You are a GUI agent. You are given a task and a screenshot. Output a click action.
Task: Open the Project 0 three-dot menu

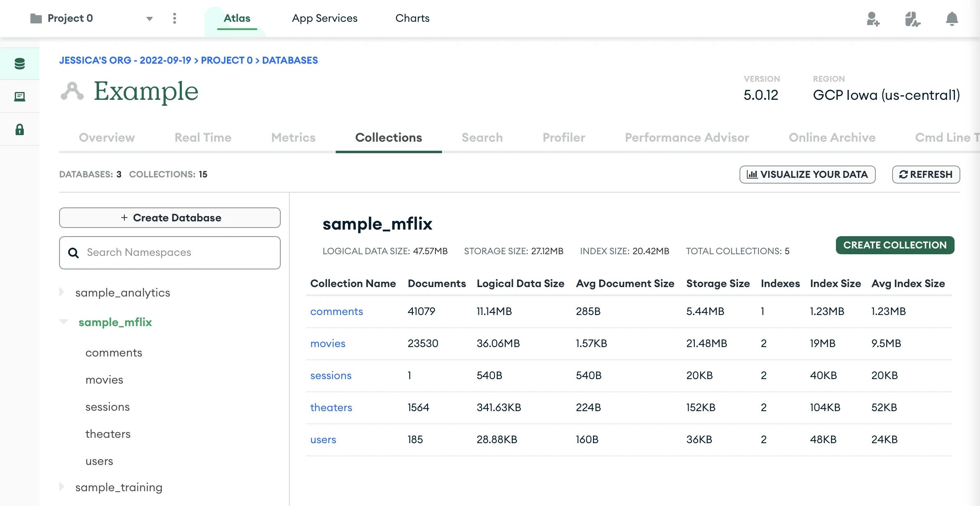click(175, 18)
